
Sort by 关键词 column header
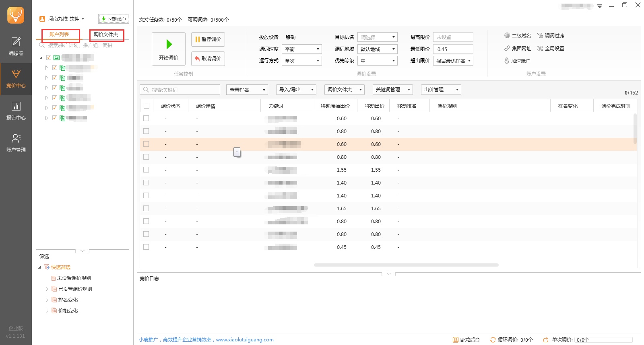pos(287,106)
